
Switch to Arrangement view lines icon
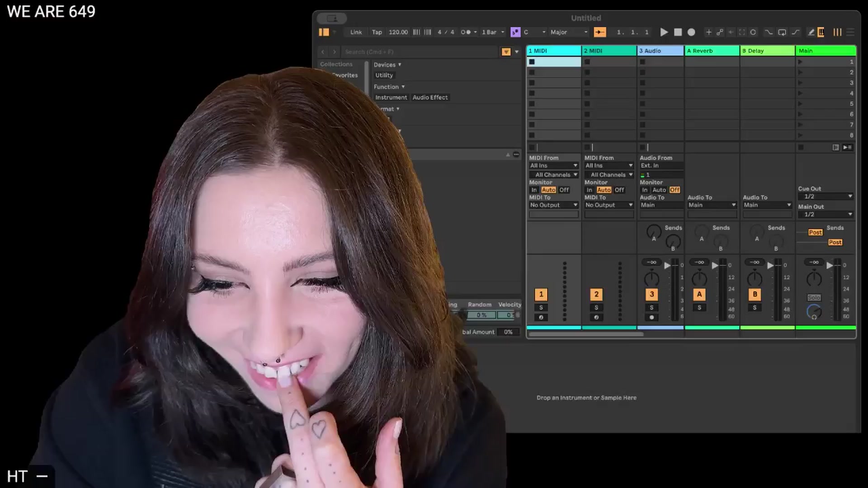[850, 32]
